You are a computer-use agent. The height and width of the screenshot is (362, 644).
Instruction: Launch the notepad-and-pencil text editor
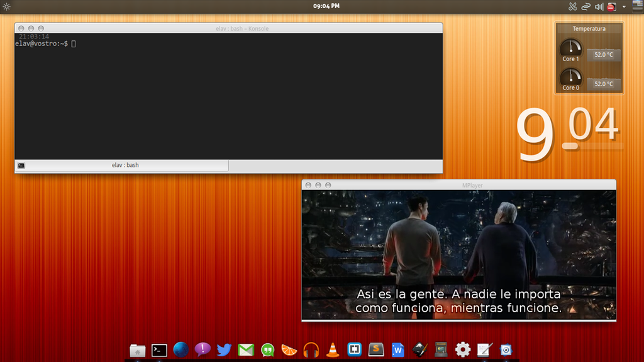(485, 349)
